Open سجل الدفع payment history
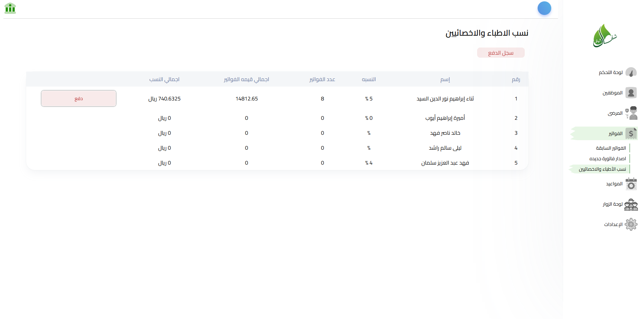644x319 pixels. click(501, 52)
